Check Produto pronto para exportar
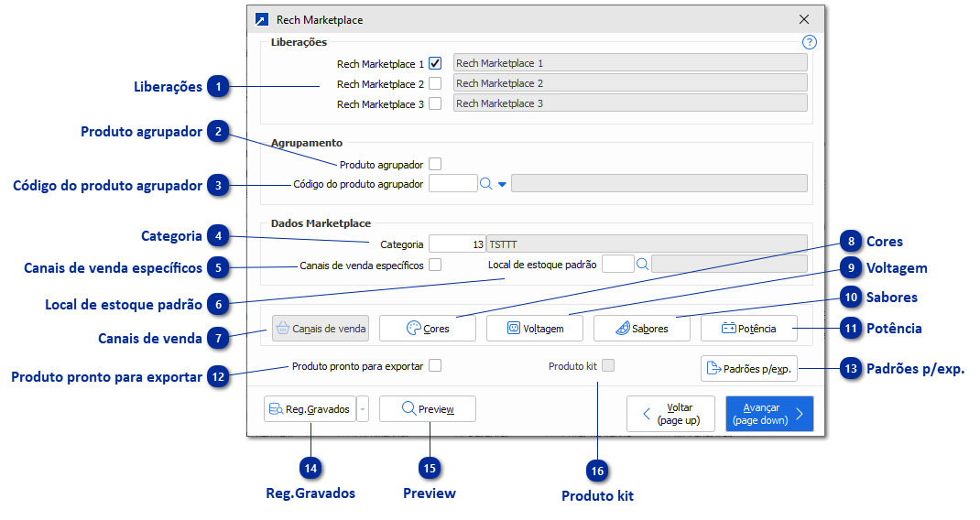 435,365
